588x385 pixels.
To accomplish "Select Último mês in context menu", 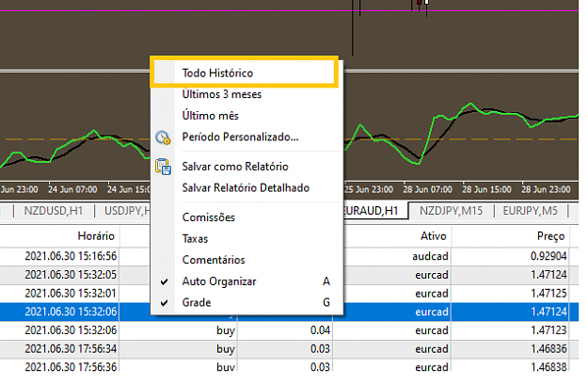I will tap(246, 116).
